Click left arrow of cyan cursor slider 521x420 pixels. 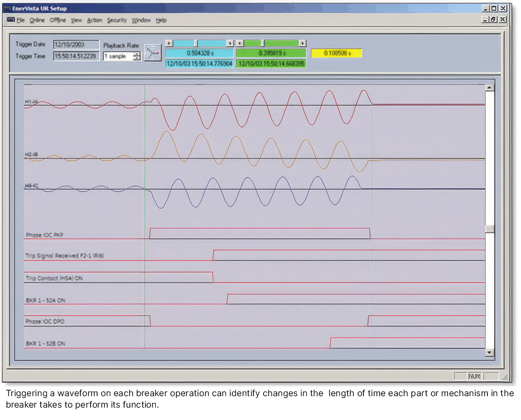[169, 43]
